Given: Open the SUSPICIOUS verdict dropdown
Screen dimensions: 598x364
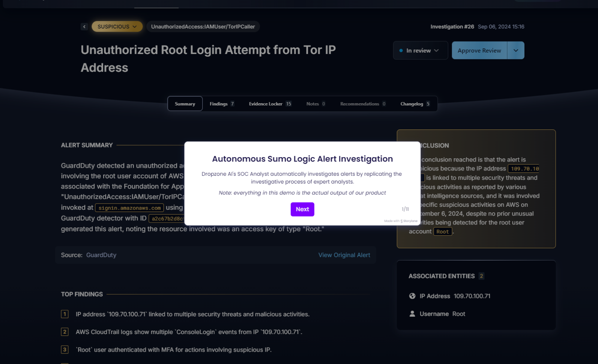Looking at the screenshot, I should [117, 27].
